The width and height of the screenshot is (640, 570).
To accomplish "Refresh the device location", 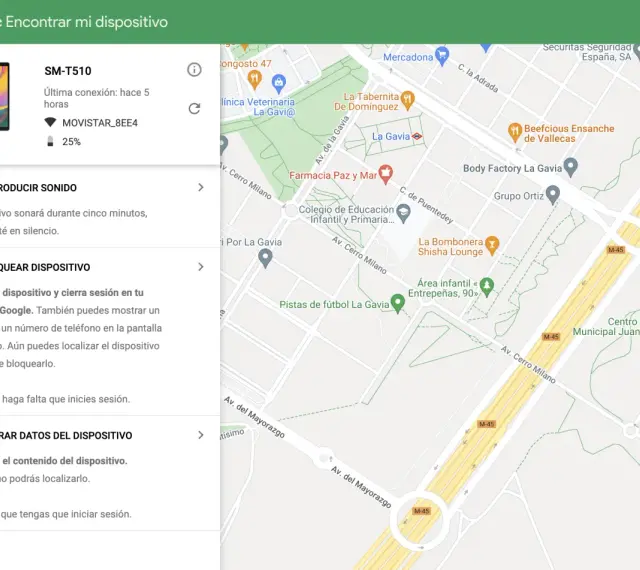I will (x=194, y=109).
